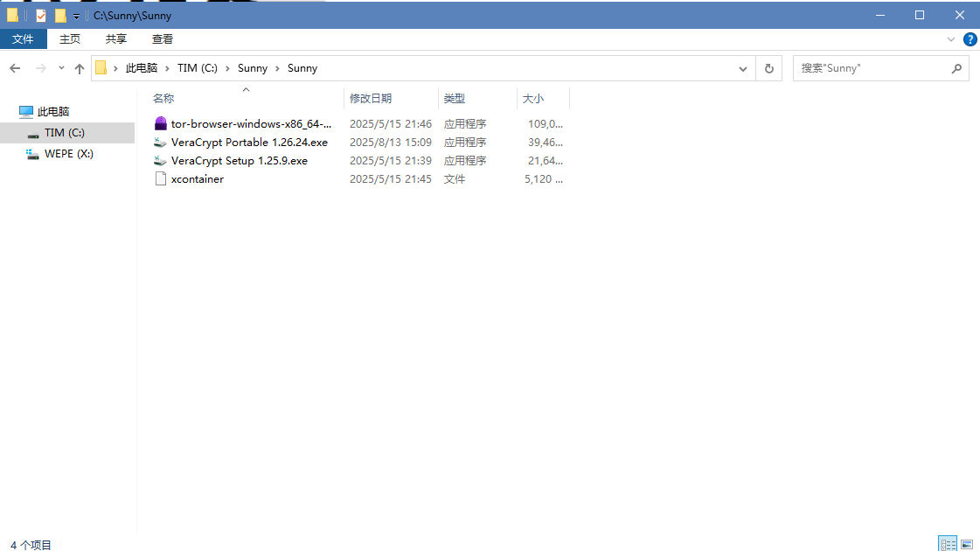Screen dimensions: 980x551
Task: Select the tor-browser-windows-x86_64 file name
Action: [x=251, y=124]
